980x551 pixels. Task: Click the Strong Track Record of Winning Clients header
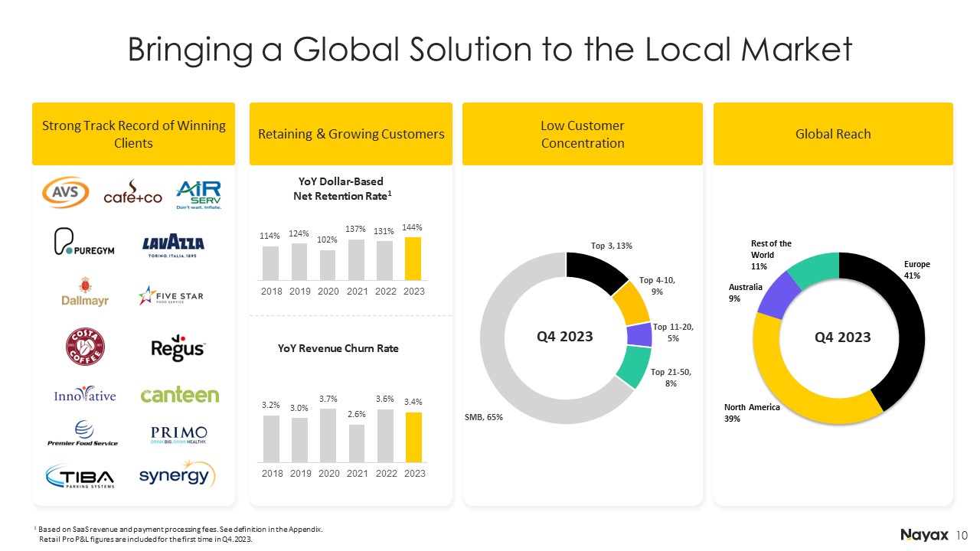click(133, 134)
